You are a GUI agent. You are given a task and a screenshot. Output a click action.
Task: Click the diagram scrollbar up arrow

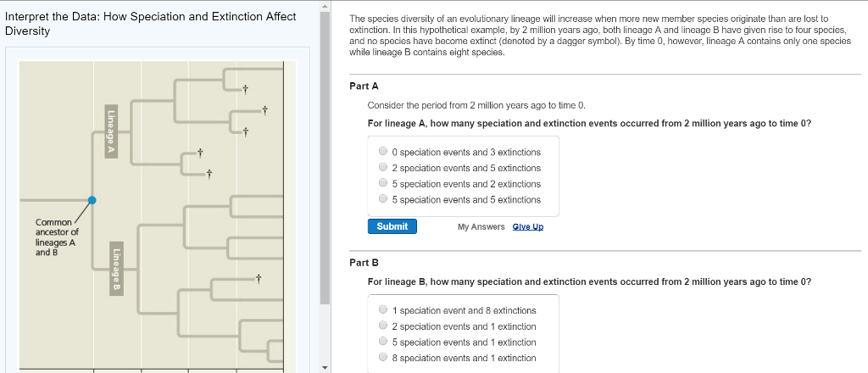[325, 6]
